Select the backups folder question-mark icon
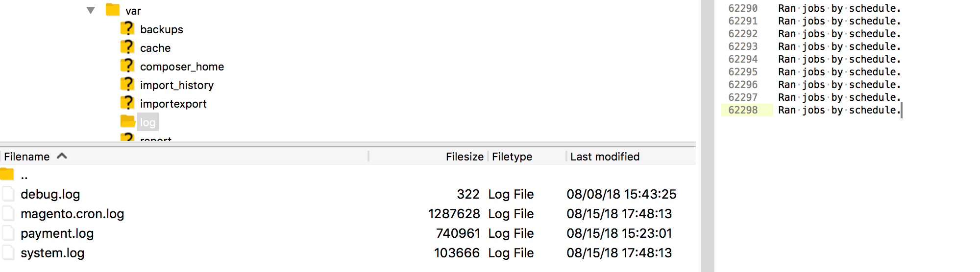 [x=127, y=28]
